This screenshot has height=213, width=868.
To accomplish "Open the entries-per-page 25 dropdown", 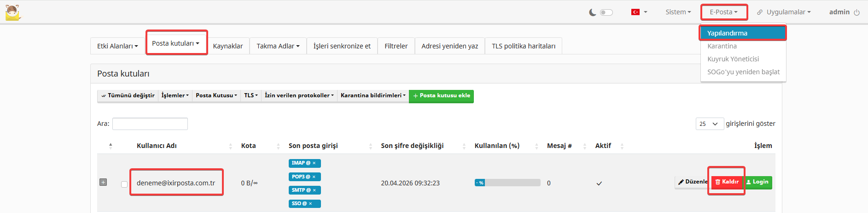I will [709, 124].
